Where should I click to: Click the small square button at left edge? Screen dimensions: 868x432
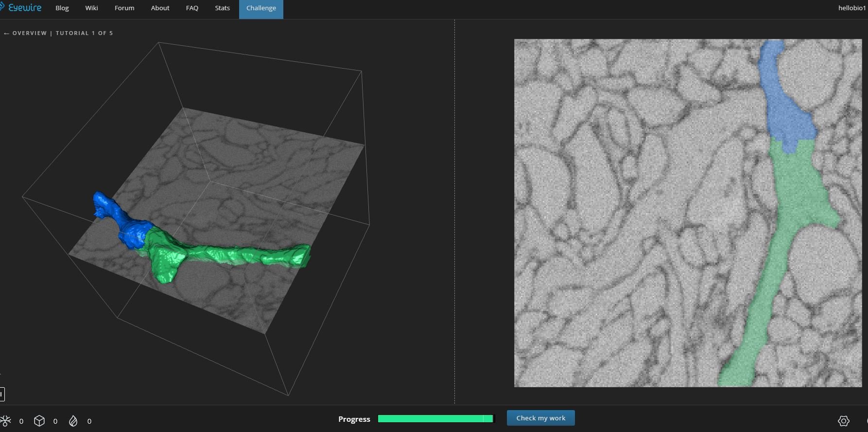pyautogui.click(x=2, y=394)
